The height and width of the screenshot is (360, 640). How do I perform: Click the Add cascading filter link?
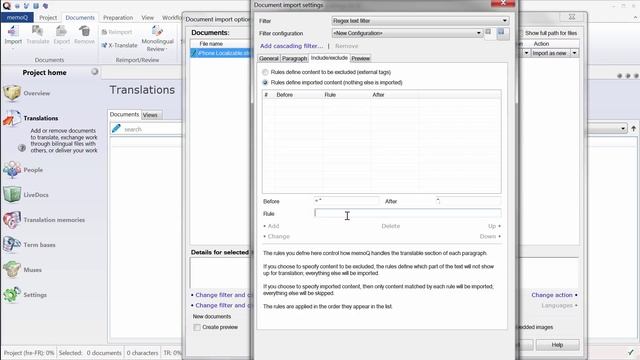tap(291, 46)
